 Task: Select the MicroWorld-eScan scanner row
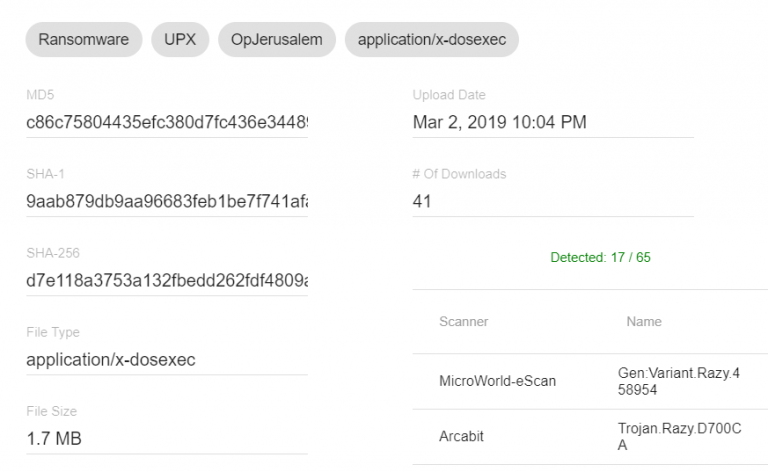[497, 381]
